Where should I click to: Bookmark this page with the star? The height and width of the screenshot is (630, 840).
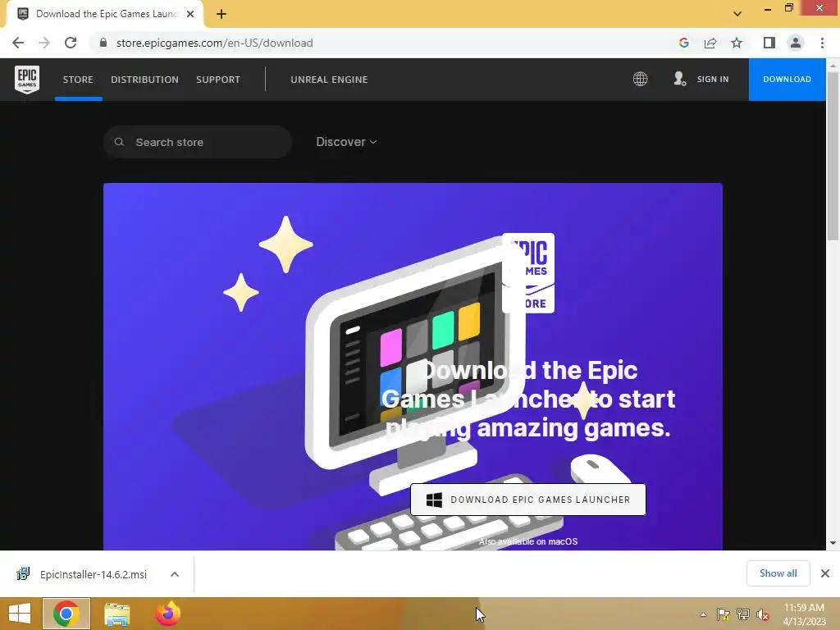tap(737, 43)
